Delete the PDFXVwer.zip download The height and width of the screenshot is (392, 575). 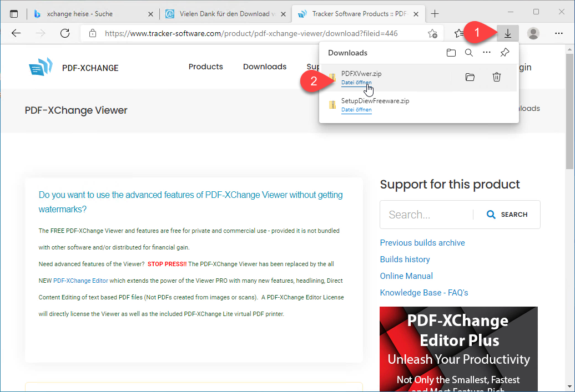point(497,78)
